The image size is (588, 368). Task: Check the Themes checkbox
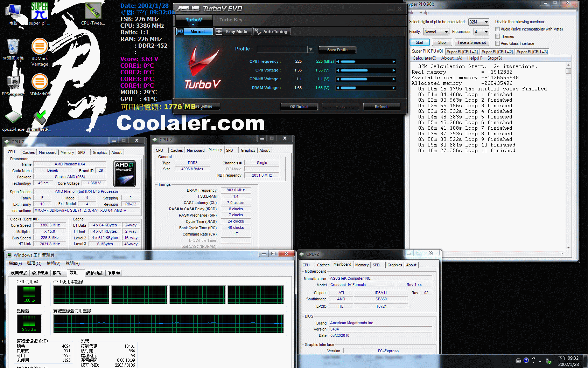[497, 36]
